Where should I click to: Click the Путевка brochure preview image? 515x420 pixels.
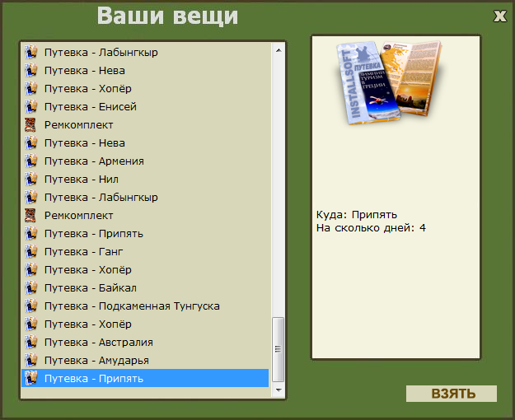click(x=389, y=82)
